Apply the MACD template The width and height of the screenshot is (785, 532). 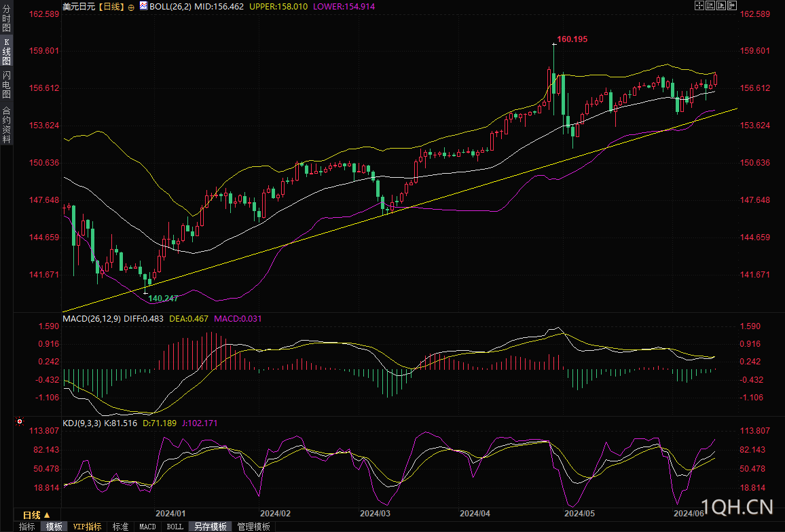point(147,527)
